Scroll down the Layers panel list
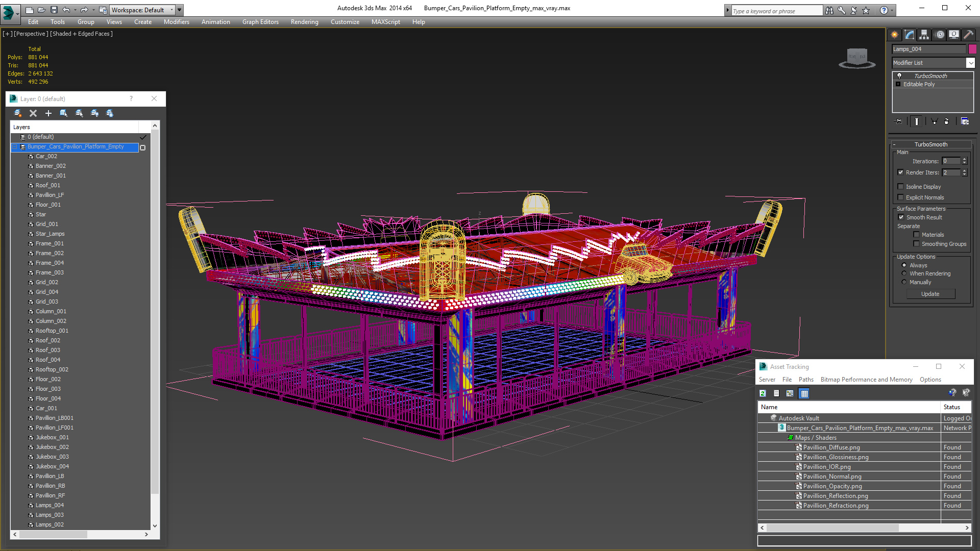This screenshot has width=980, height=551. pos(155,525)
